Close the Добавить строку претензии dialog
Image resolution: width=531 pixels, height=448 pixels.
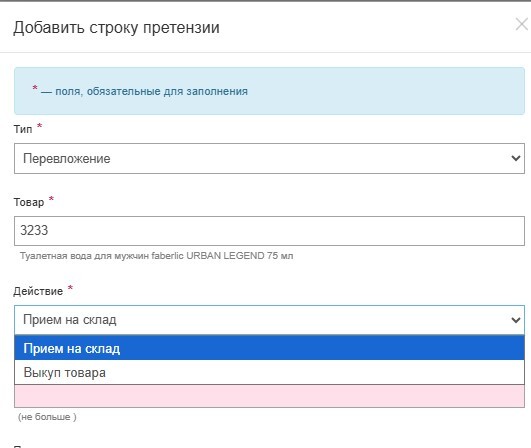(x=522, y=25)
